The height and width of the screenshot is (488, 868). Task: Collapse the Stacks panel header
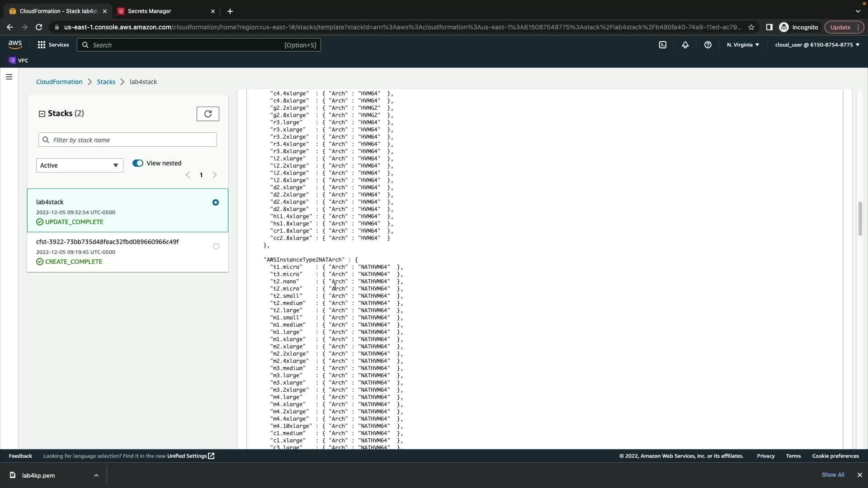click(42, 114)
